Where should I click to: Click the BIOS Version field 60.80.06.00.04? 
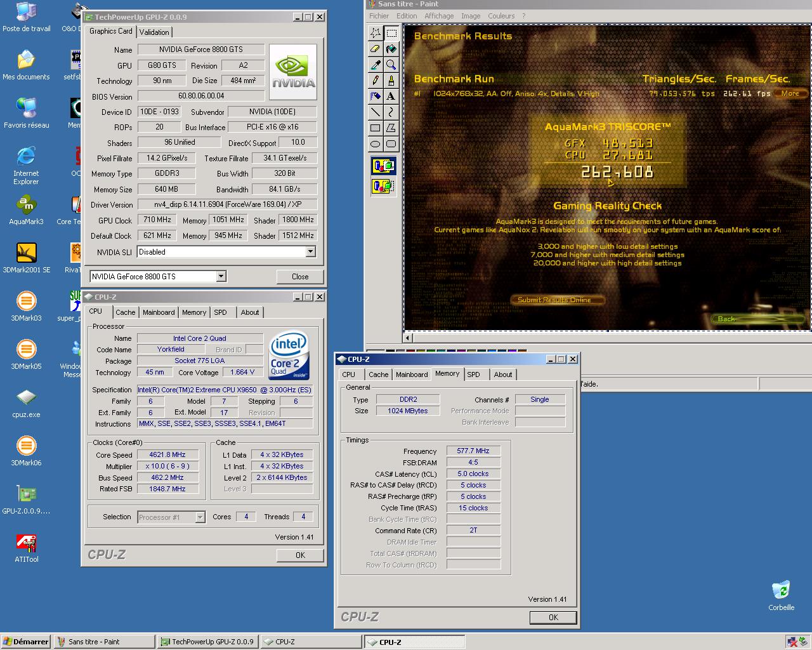[x=201, y=96]
